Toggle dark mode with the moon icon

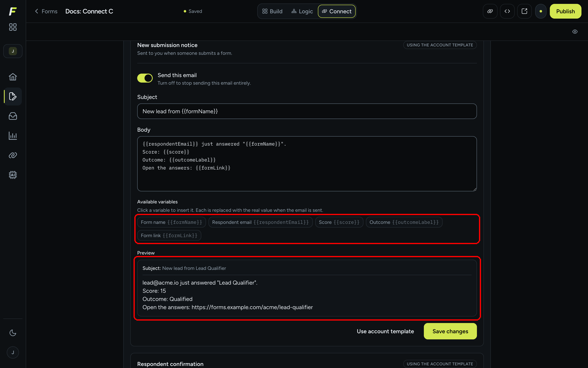[x=13, y=333]
